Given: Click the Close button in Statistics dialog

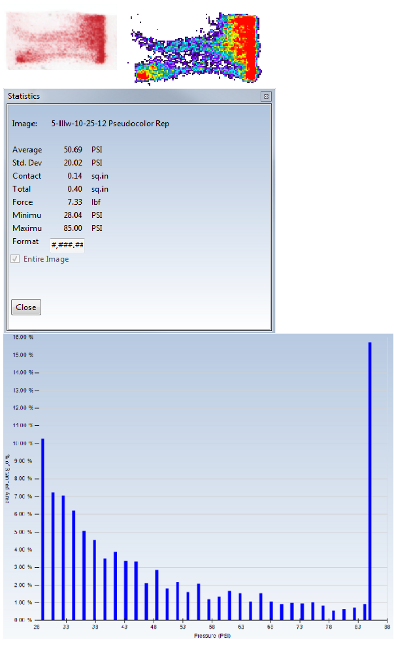Looking at the screenshot, I should (x=26, y=307).
